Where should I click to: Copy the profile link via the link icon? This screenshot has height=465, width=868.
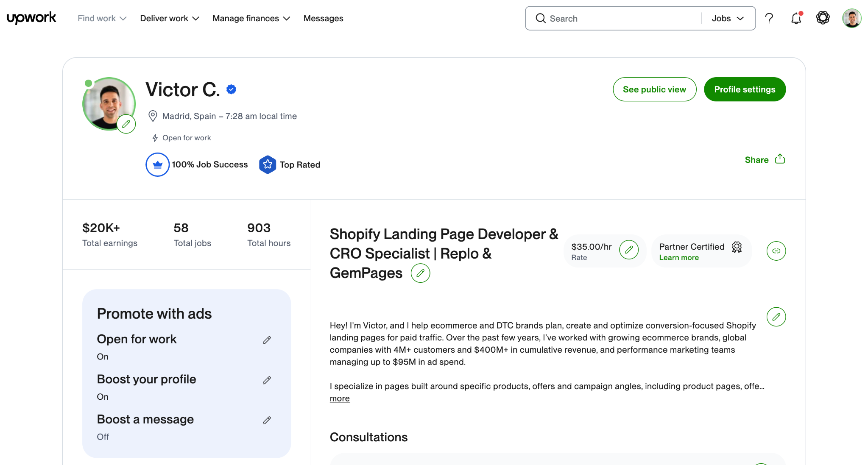776,251
